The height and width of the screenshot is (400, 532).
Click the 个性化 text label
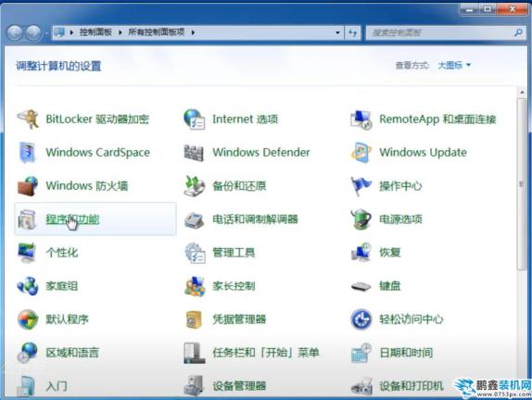[62, 253]
